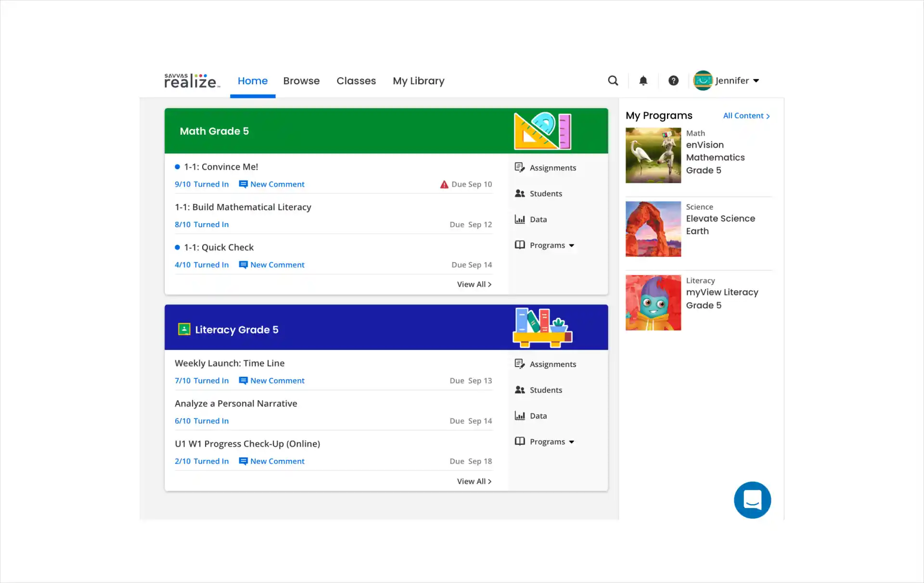
Task: Open the help question mark icon
Action: pos(673,81)
